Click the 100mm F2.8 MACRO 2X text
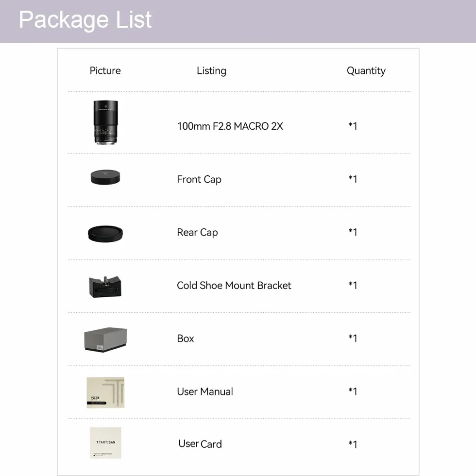This screenshot has height=476, width=476. (230, 126)
